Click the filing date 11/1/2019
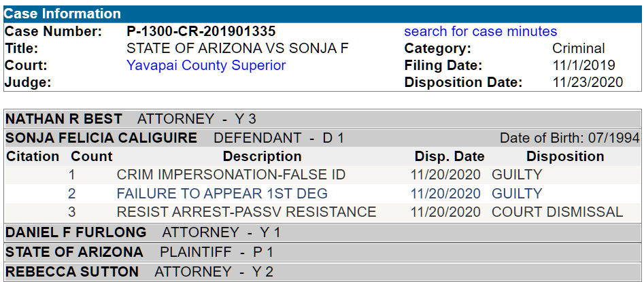The image size is (644, 282). (x=583, y=65)
